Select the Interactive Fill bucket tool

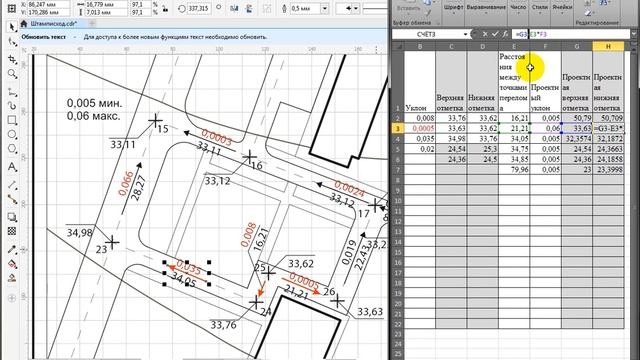[12, 264]
